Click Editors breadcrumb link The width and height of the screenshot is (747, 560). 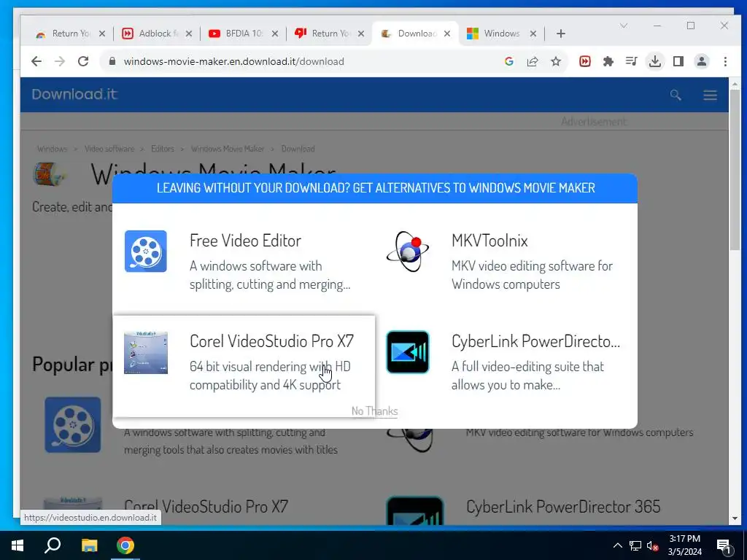pos(163,149)
